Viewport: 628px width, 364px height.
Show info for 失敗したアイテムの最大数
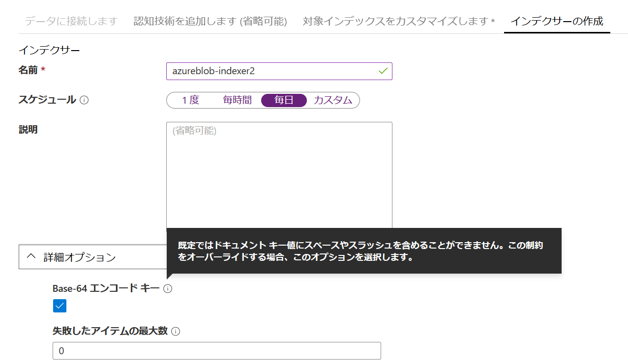pyautogui.click(x=176, y=332)
